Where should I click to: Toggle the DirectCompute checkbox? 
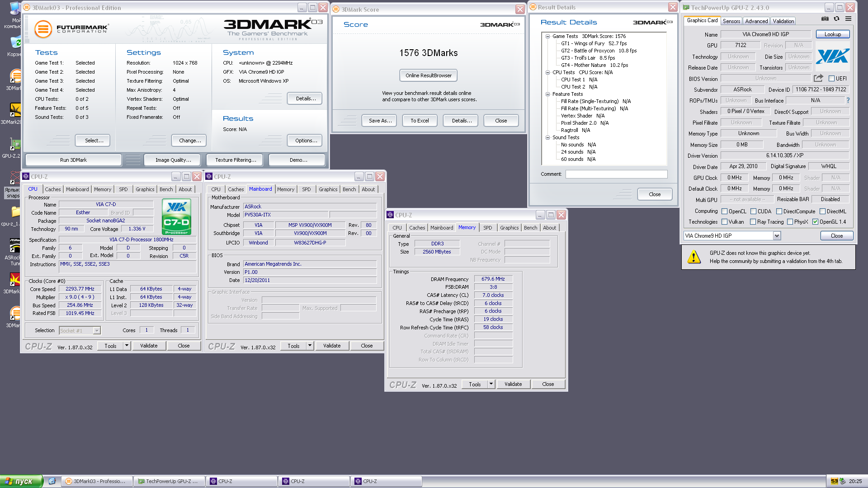click(779, 211)
